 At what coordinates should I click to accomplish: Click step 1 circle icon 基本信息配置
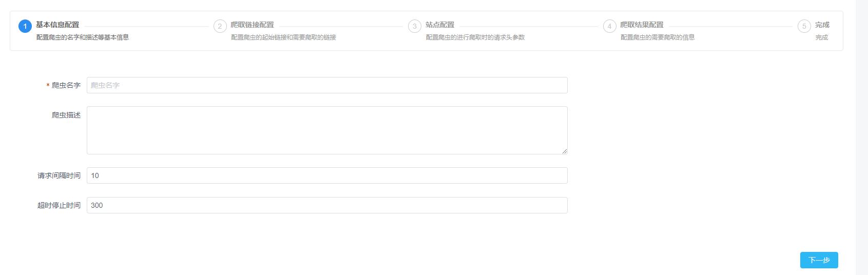25,26
